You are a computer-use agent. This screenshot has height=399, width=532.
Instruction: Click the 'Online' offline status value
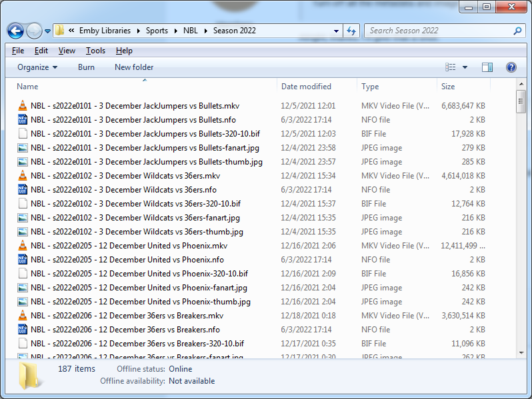(181, 369)
